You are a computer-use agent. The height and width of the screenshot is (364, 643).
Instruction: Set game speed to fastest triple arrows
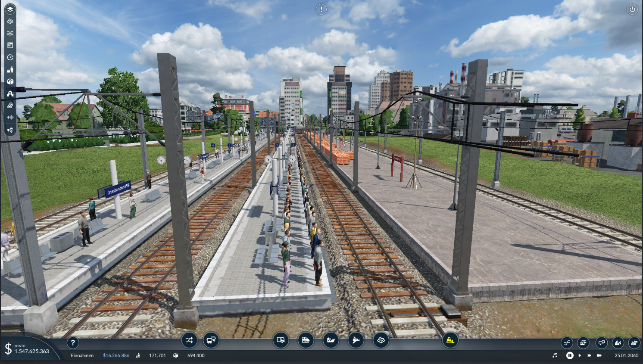tap(599, 355)
